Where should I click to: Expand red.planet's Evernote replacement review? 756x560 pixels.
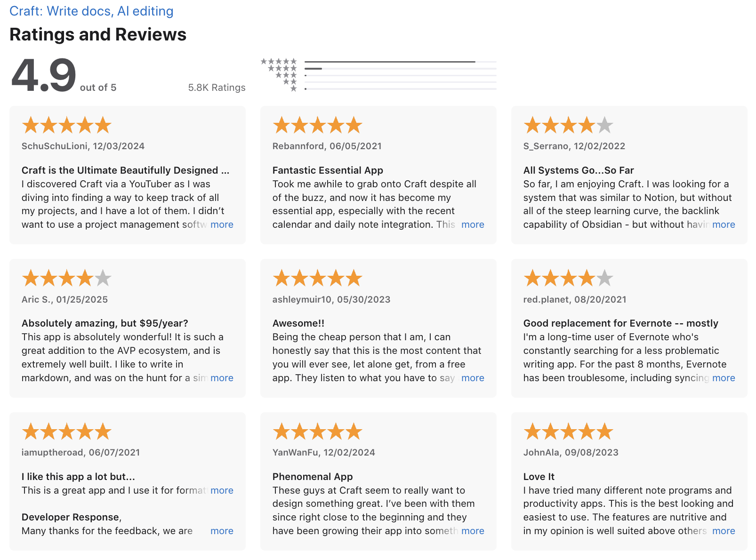click(x=724, y=378)
